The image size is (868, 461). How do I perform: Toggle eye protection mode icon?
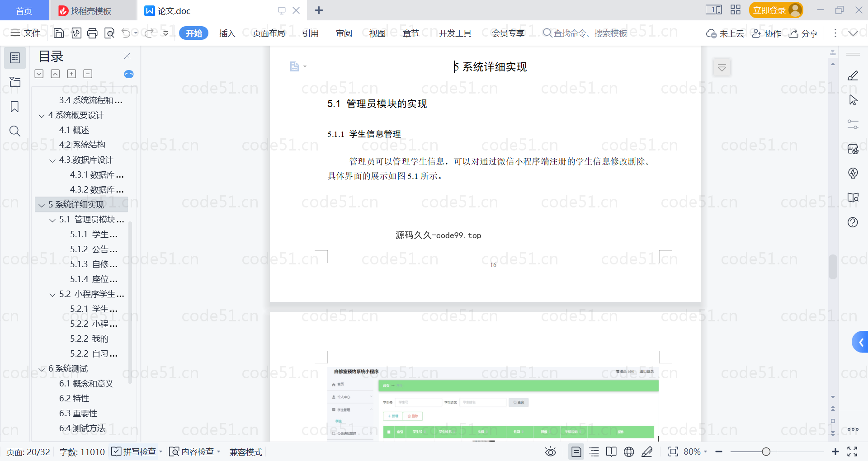550,452
